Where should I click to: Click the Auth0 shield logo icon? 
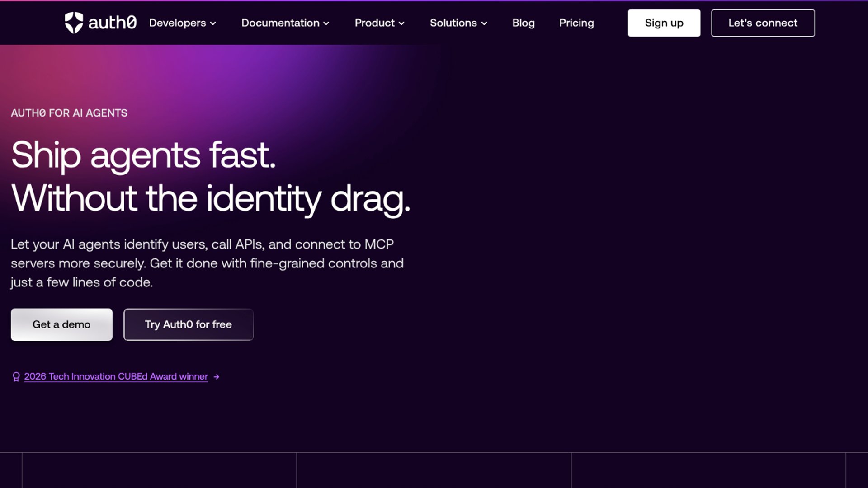point(74,23)
